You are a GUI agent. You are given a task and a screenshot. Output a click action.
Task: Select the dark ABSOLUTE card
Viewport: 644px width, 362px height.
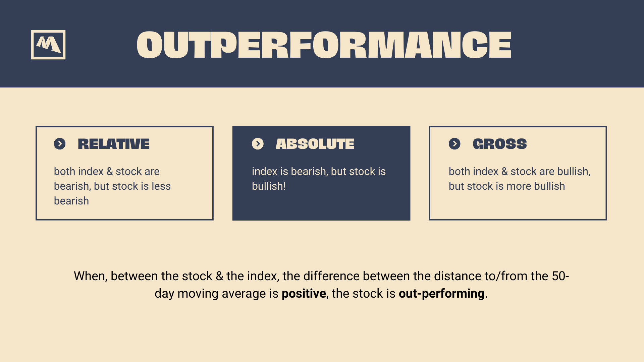[321, 173]
